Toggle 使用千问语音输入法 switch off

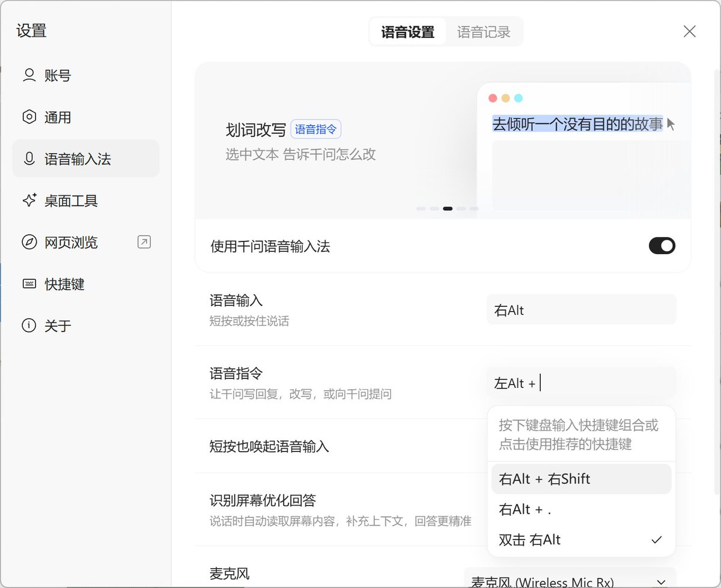(662, 246)
